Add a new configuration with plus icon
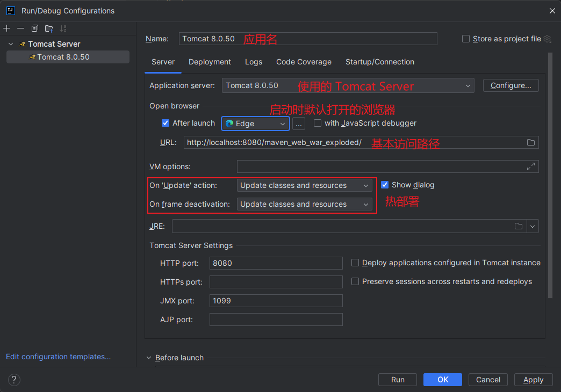 (7, 28)
